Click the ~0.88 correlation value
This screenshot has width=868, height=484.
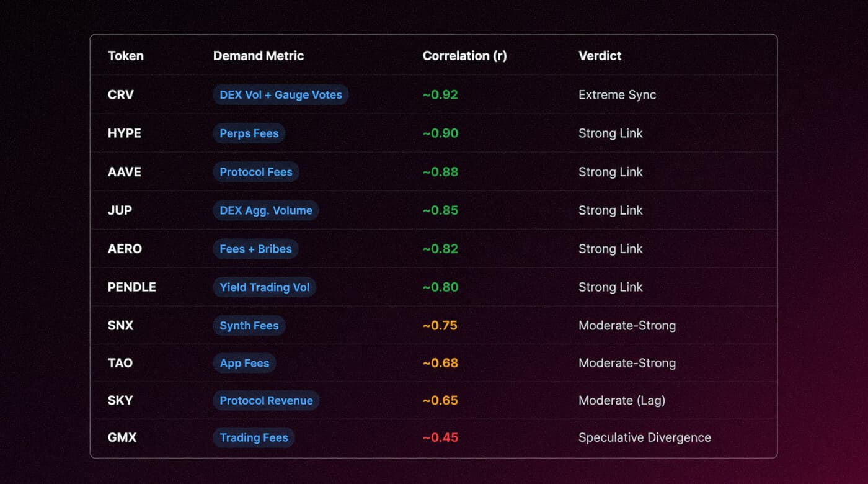tap(440, 172)
